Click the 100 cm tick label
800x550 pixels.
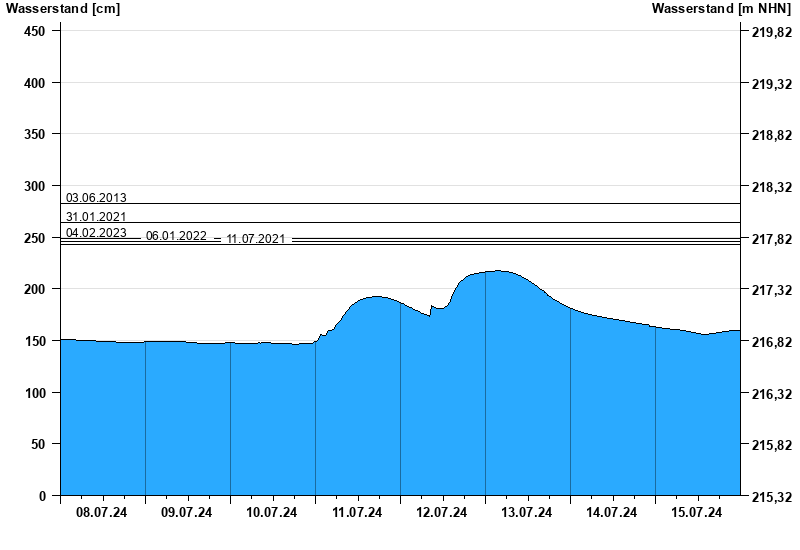(35, 393)
